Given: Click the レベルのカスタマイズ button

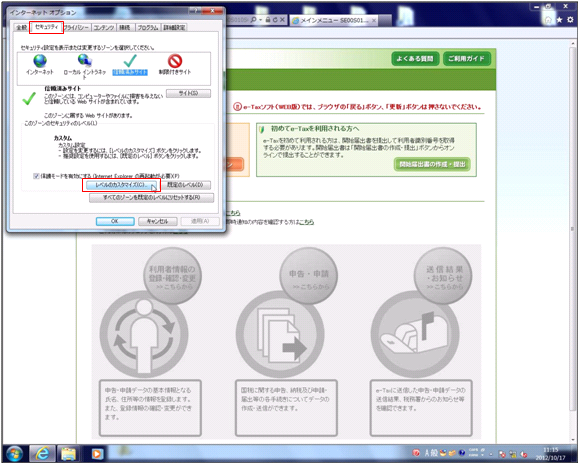Looking at the screenshot, I should pyautogui.click(x=122, y=185).
